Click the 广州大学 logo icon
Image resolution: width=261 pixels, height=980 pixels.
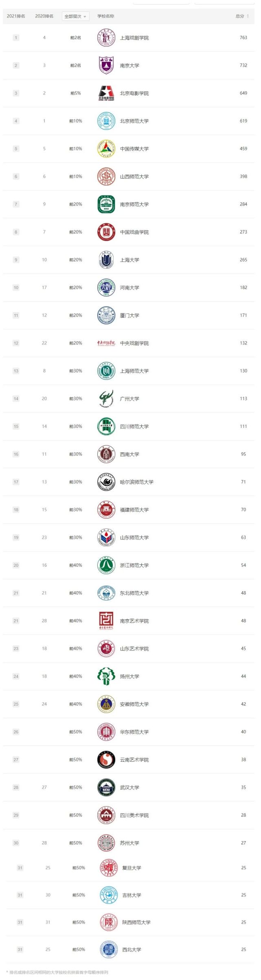point(106,399)
